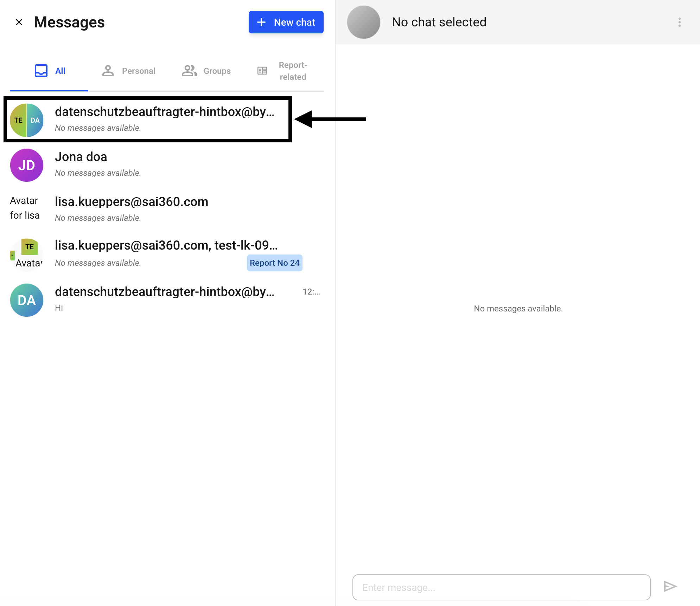Click the plus icon in New chat
The height and width of the screenshot is (606, 700).
[261, 22]
